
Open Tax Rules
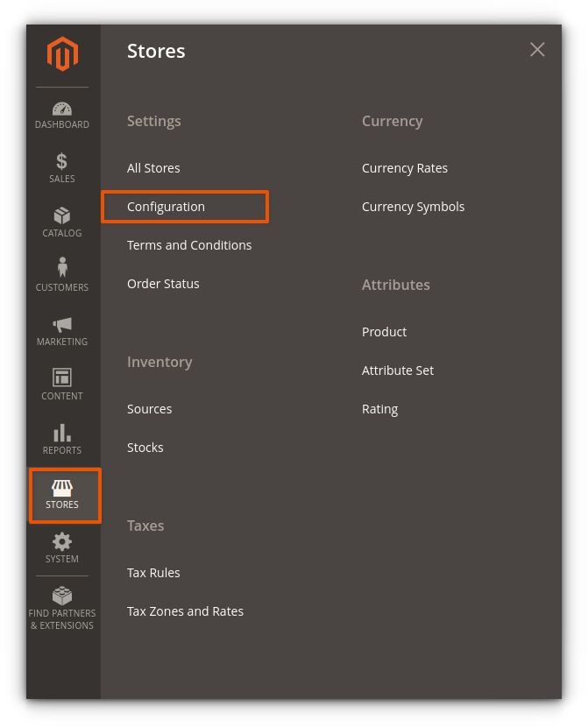(153, 573)
